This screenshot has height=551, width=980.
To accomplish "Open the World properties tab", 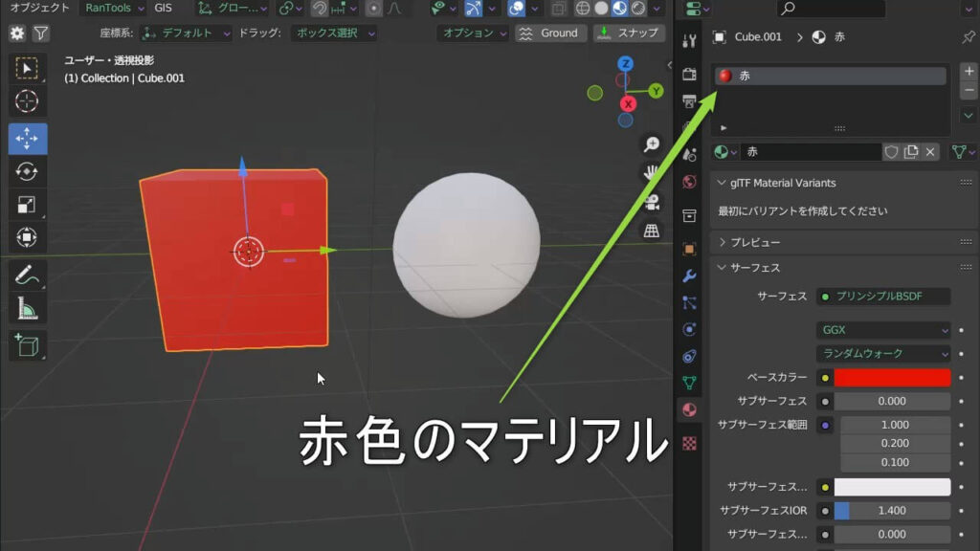I will pos(689,182).
